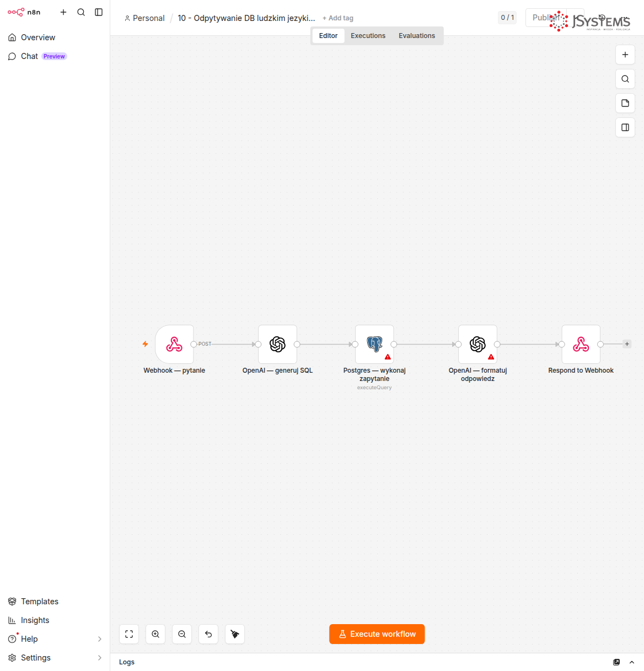Viewport: 644px width, 671px height.
Task: Pop out the Logs panel
Action: (x=616, y=662)
